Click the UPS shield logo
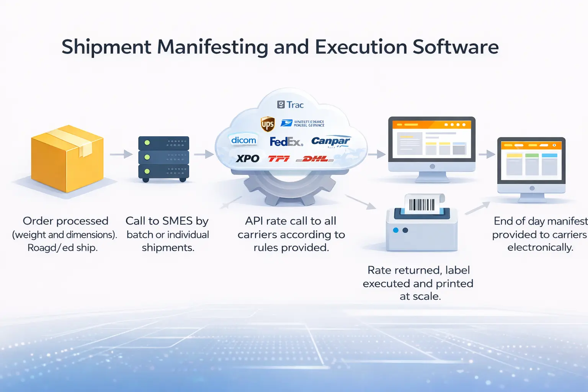This screenshot has height=392, width=588. pyautogui.click(x=268, y=124)
